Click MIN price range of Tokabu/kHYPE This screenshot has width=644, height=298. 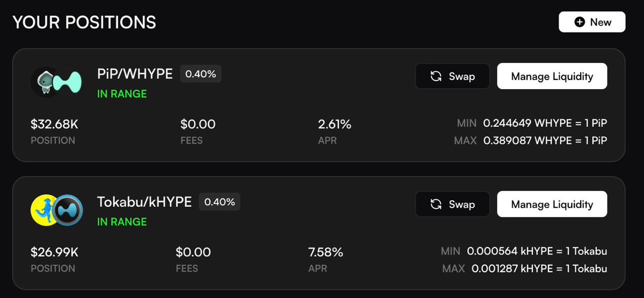[537, 251]
